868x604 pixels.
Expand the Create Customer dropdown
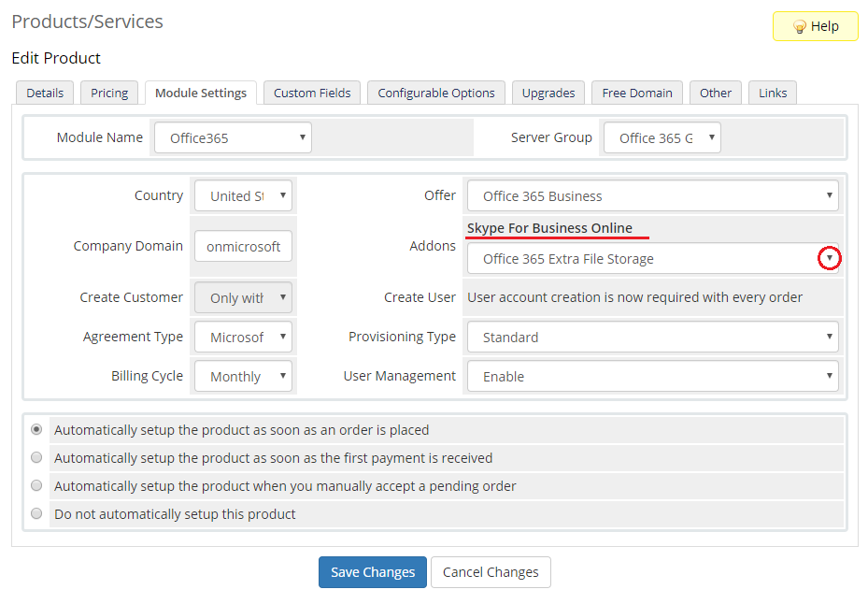point(243,297)
